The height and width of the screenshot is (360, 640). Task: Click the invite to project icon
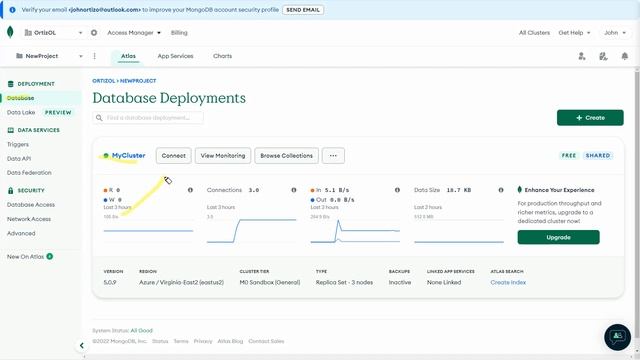pyautogui.click(x=582, y=56)
